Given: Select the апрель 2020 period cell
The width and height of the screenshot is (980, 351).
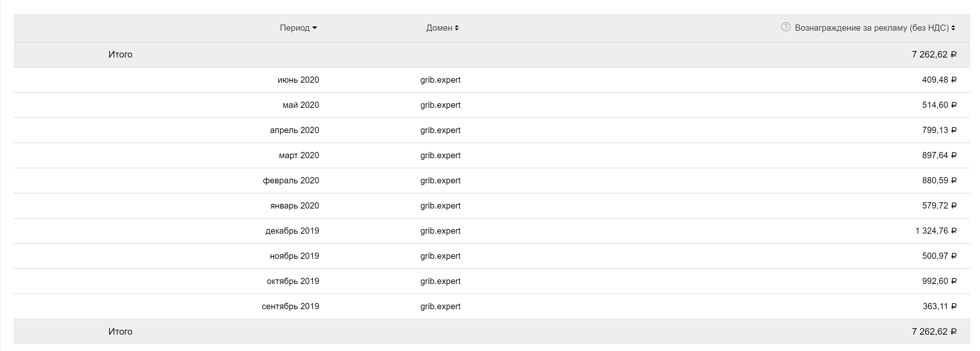Looking at the screenshot, I should click(x=294, y=130).
